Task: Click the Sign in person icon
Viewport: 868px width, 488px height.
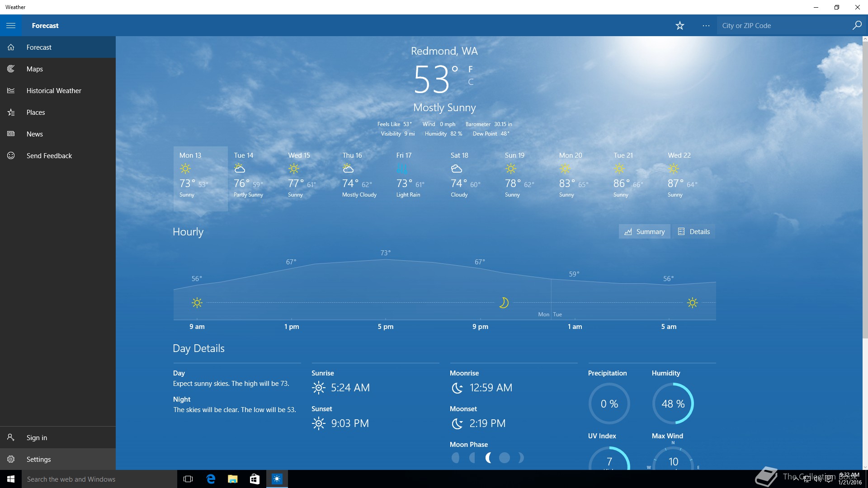Action: pyautogui.click(x=11, y=437)
